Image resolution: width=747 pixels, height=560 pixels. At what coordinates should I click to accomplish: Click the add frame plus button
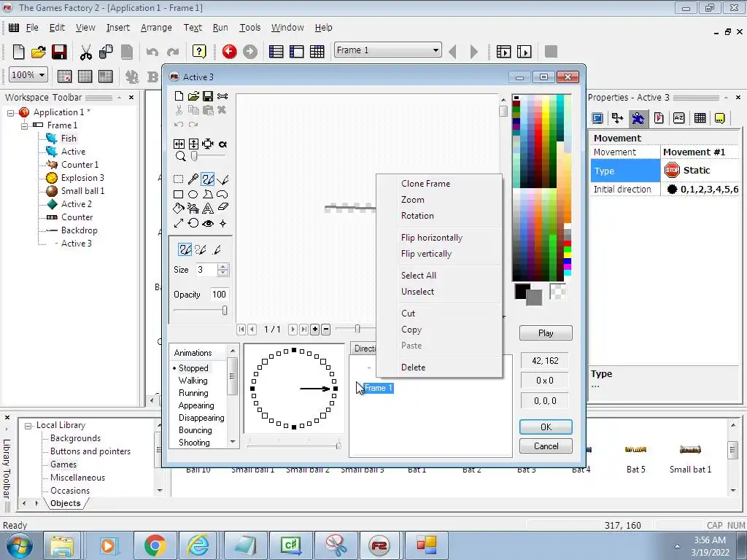click(315, 329)
